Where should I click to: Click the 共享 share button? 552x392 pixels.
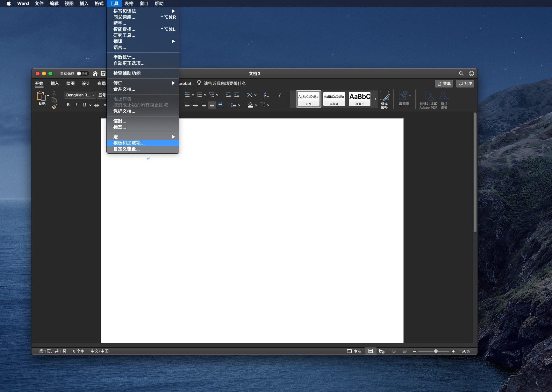pyautogui.click(x=444, y=83)
